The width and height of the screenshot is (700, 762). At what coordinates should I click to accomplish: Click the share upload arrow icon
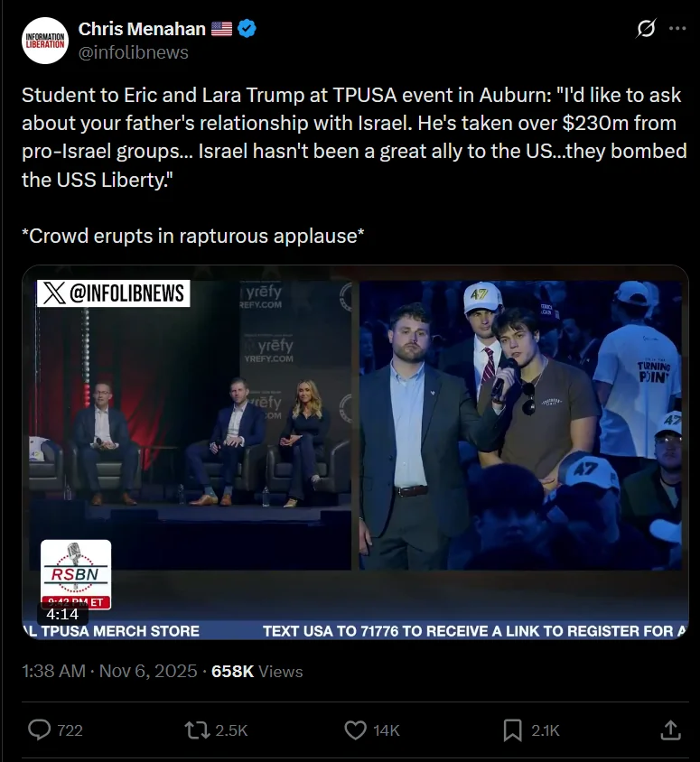670,729
